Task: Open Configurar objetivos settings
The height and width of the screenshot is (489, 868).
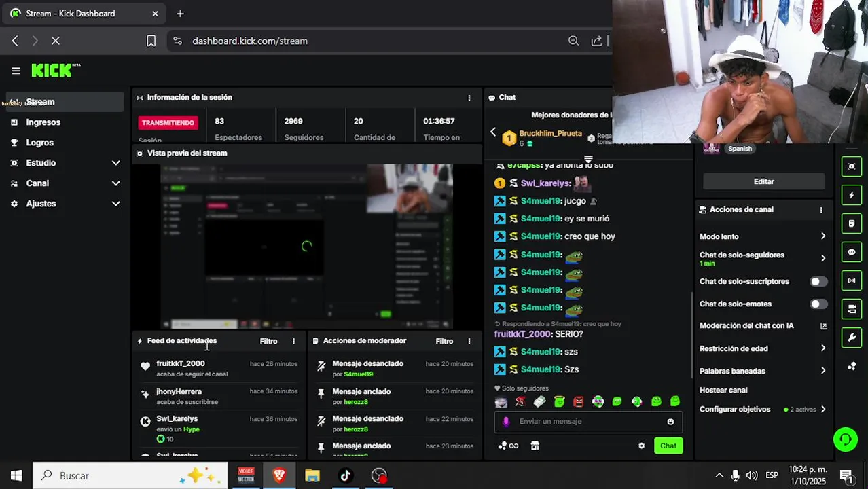Action: pyautogui.click(x=763, y=410)
